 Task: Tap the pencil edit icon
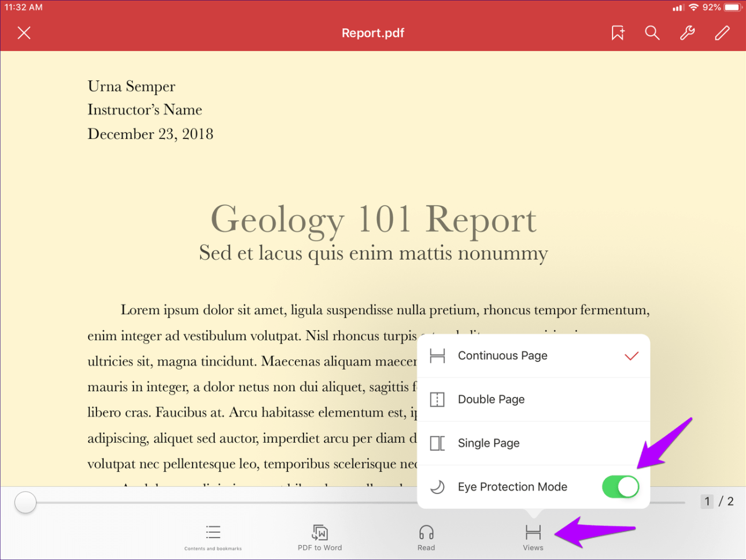point(722,33)
